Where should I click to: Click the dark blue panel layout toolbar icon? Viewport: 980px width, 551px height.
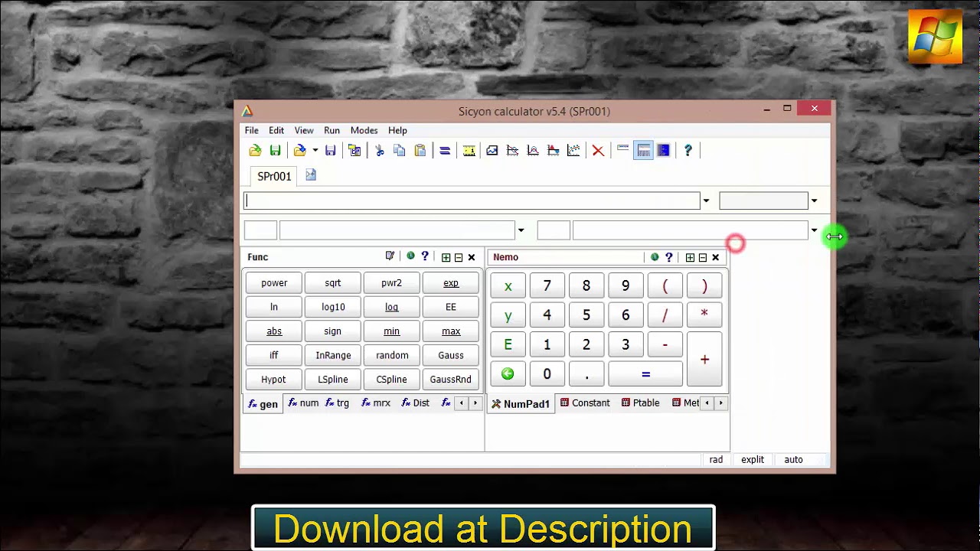pyautogui.click(x=664, y=151)
